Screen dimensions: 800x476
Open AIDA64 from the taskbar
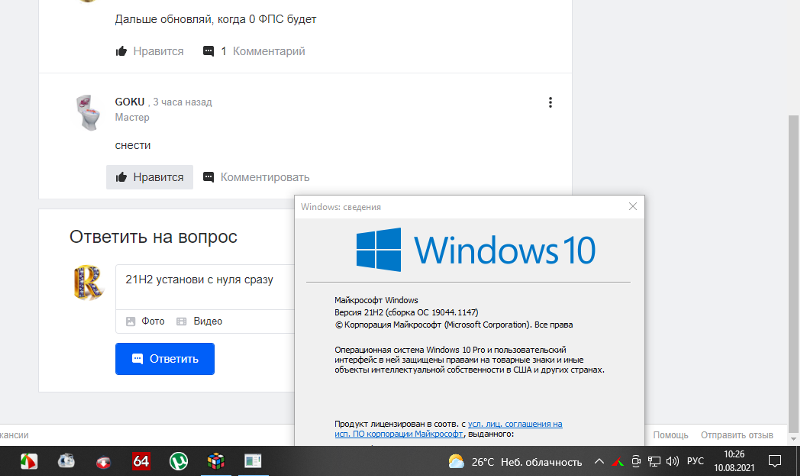(x=141, y=461)
